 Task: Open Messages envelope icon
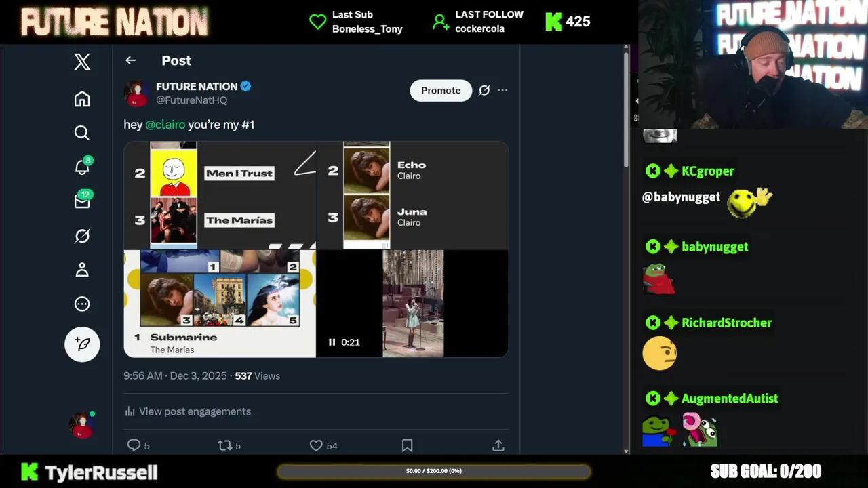pos(82,201)
